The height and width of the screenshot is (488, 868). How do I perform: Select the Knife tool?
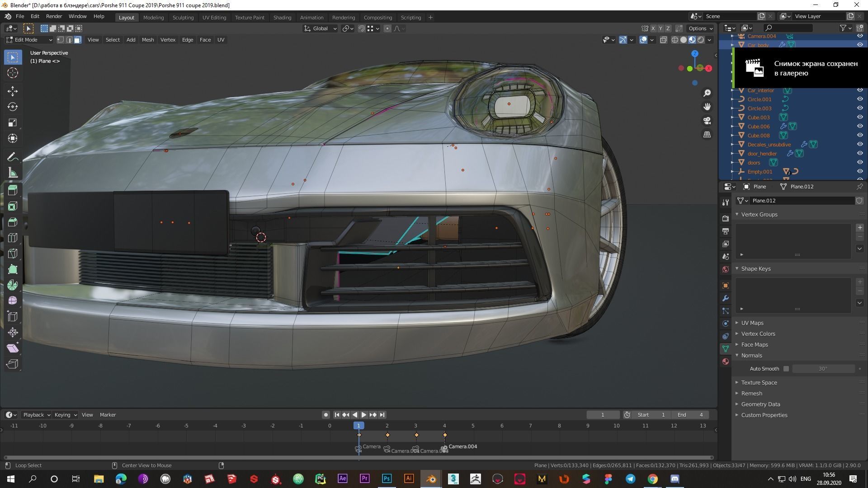click(x=13, y=253)
